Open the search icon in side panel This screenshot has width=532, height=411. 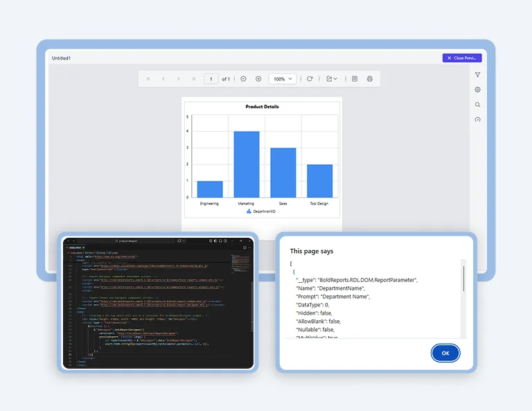(478, 105)
